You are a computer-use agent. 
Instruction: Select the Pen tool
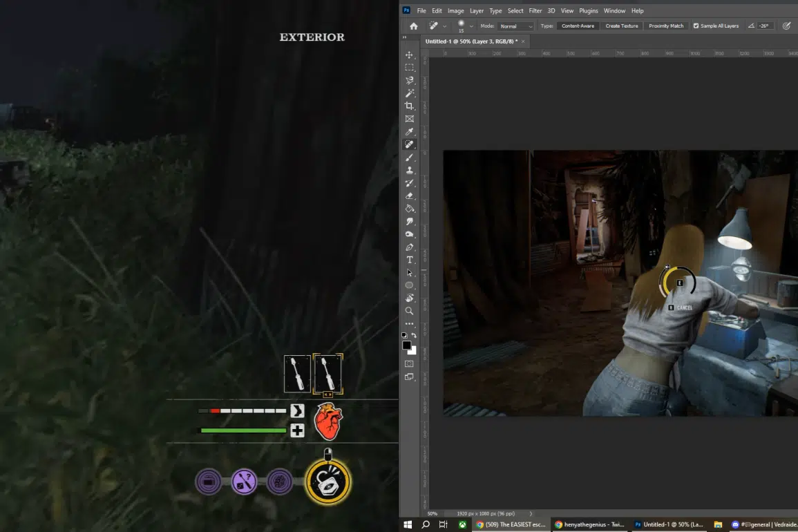coord(409,247)
